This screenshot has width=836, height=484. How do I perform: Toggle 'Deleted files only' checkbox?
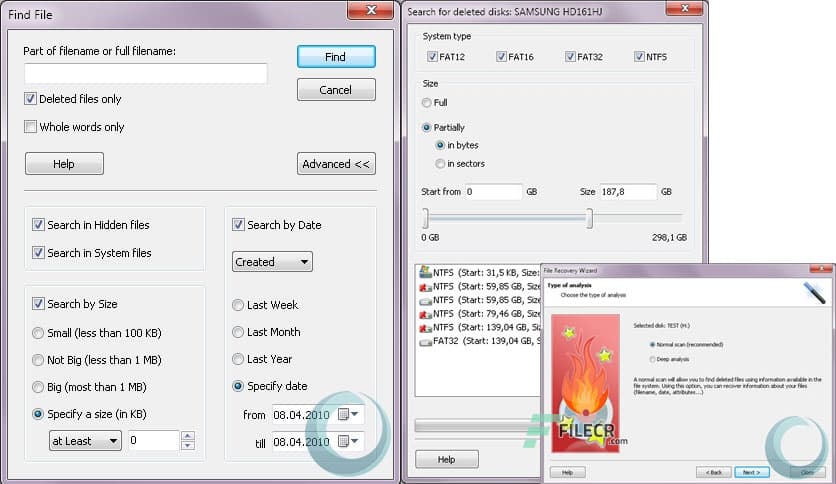(x=30, y=99)
